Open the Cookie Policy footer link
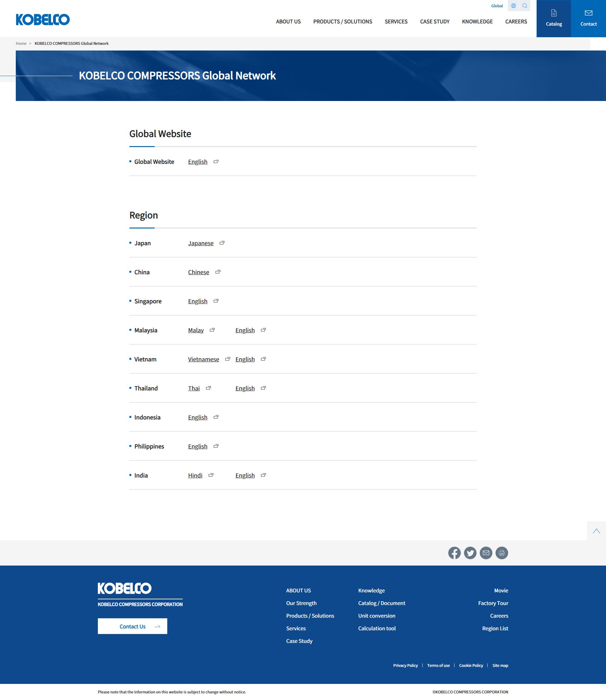 point(471,665)
